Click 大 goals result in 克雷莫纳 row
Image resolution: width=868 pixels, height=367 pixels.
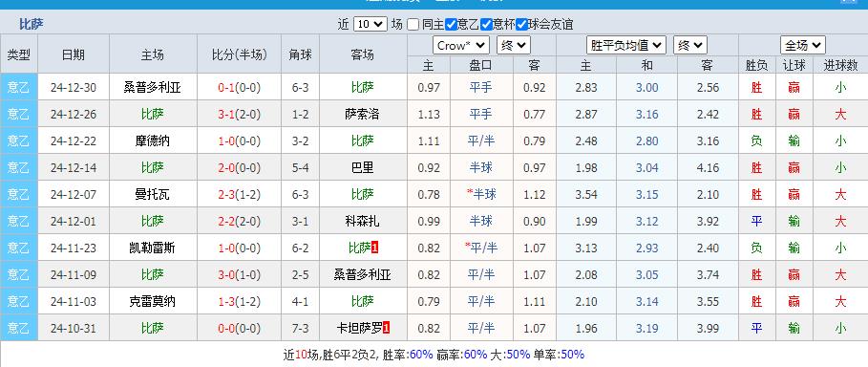[840, 301]
